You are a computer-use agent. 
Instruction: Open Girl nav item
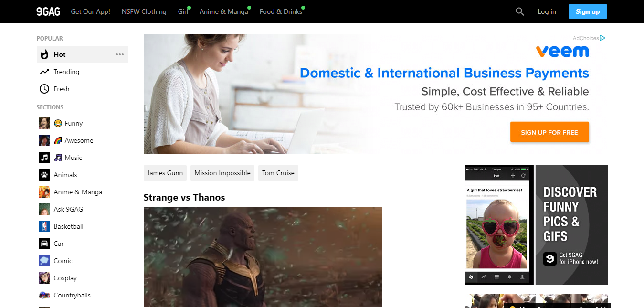[x=183, y=11]
